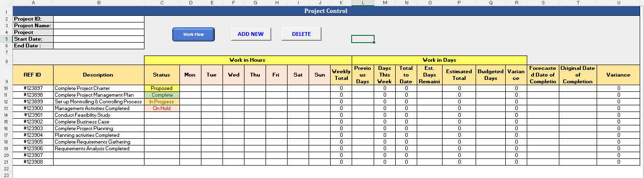Screen dimensions: 644x178
Task: Select the Project Control title cell
Action: click(326, 11)
